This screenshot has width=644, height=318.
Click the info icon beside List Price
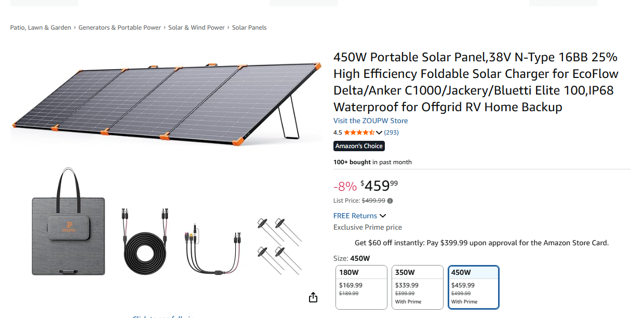tap(390, 201)
